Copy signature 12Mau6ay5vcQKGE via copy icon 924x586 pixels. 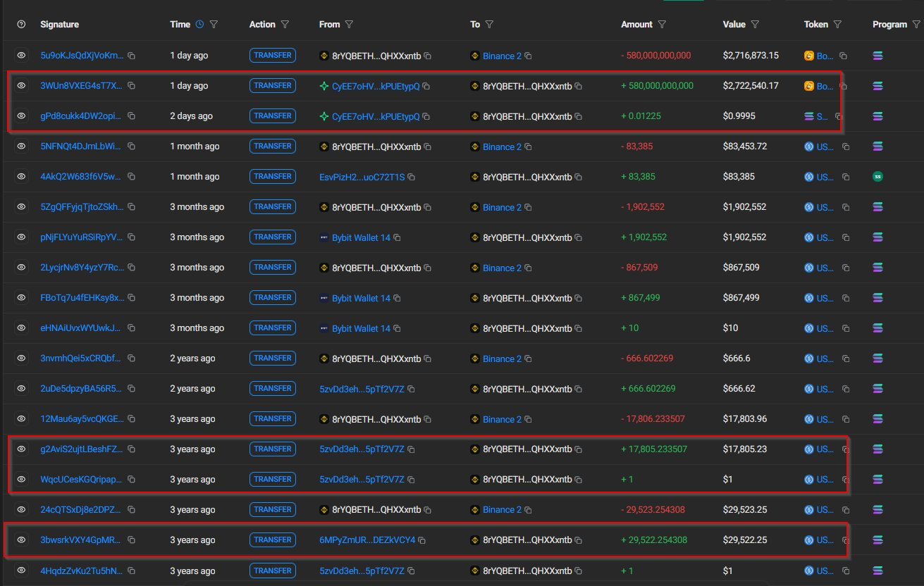coord(131,419)
